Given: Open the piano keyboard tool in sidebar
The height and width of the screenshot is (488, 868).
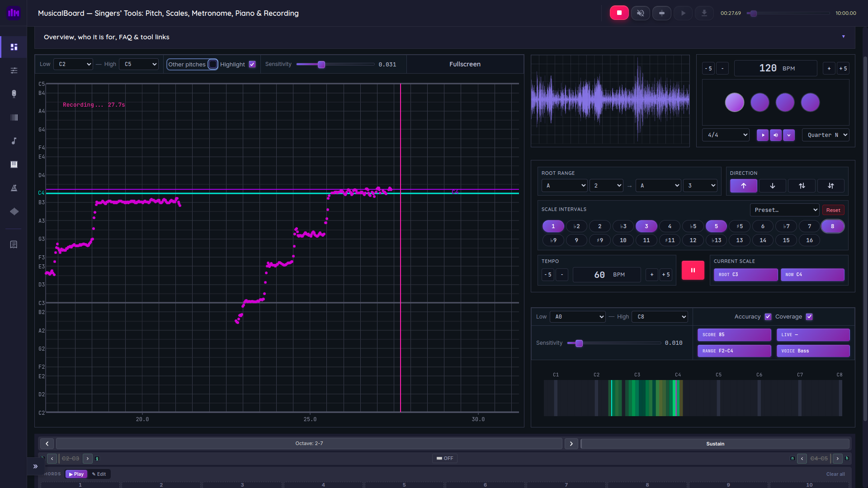Looking at the screenshot, I should [x=14, y=164].
